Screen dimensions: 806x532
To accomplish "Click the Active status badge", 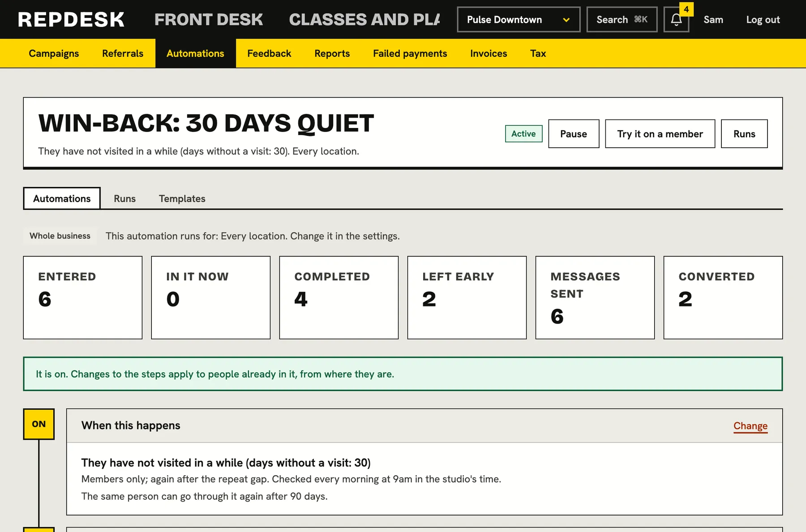I will click(523, 134).
